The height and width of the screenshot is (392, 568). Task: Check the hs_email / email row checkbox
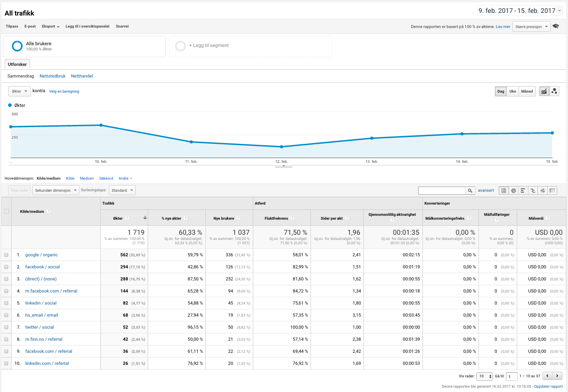point(6,315)
